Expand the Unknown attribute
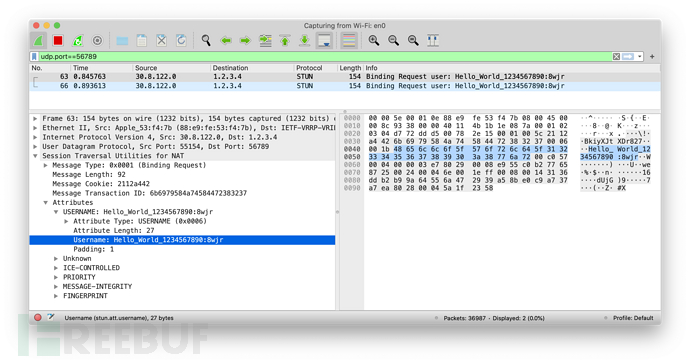Screen dimensions: 690x363 point(56,259)
